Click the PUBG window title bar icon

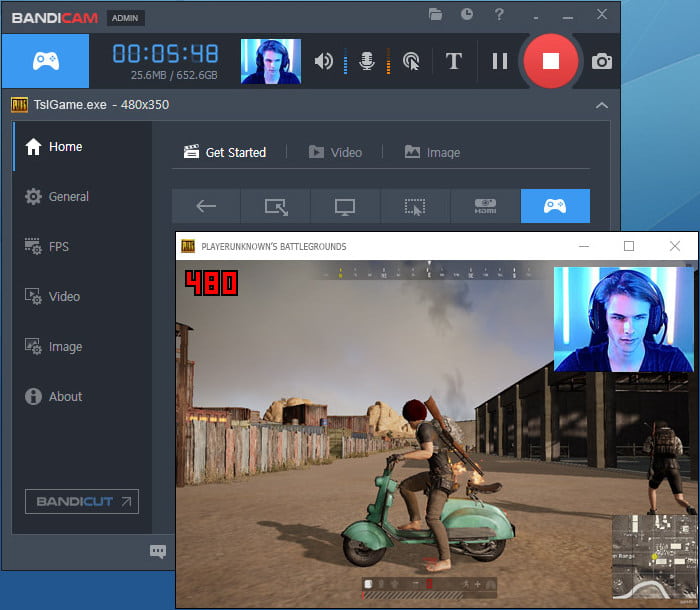coord(188,246)
